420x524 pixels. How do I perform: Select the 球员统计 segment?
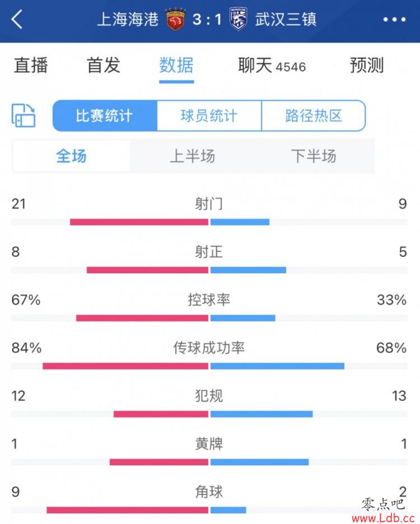[x=209, y=116]
